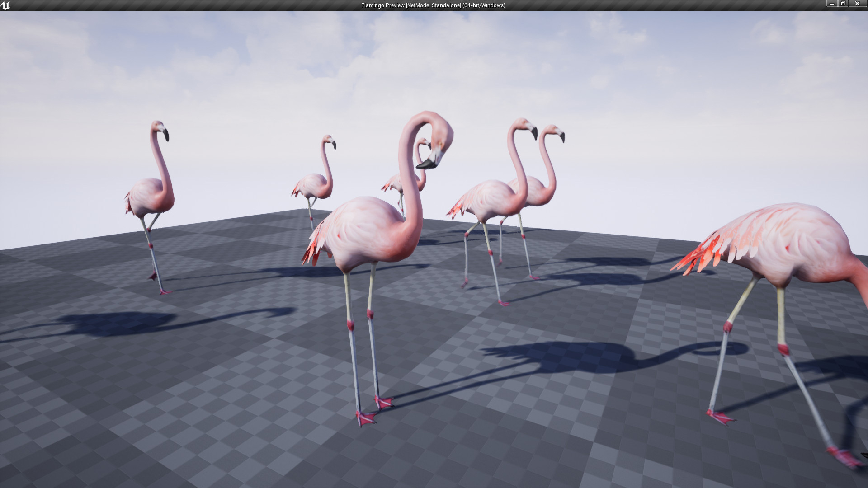Close the Flamingo Preview window

pyautogui.click(x=857, y=4)
